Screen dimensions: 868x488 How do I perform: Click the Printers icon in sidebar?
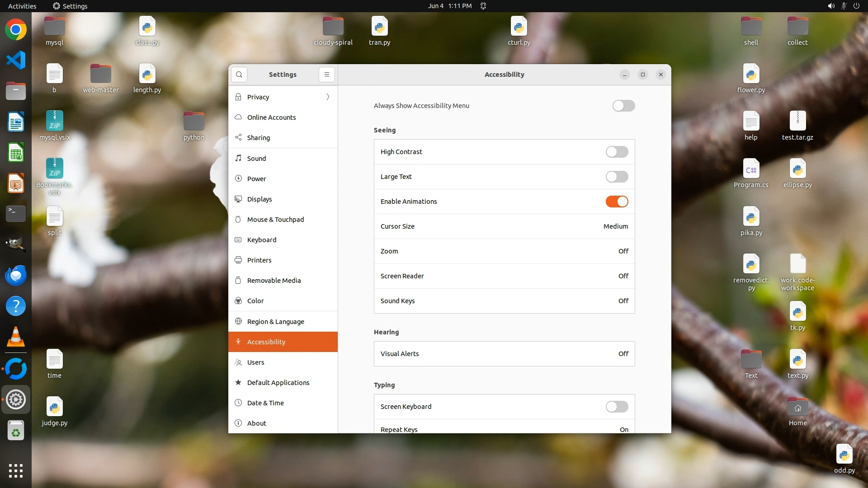[238, 260]
